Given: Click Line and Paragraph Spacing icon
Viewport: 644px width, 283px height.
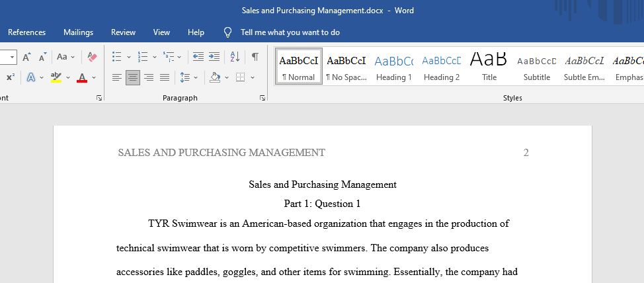Looking at the screenshot, I should pos(185,77).
